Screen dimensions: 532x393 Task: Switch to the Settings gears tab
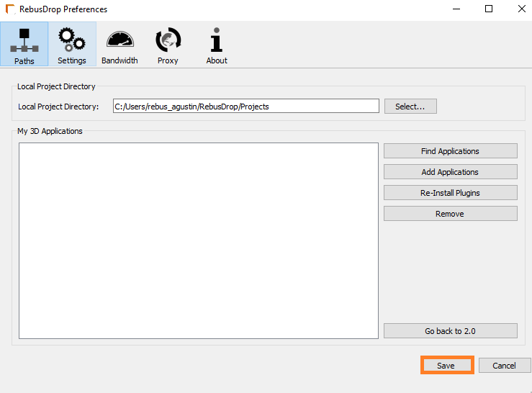tap(72, 44)
